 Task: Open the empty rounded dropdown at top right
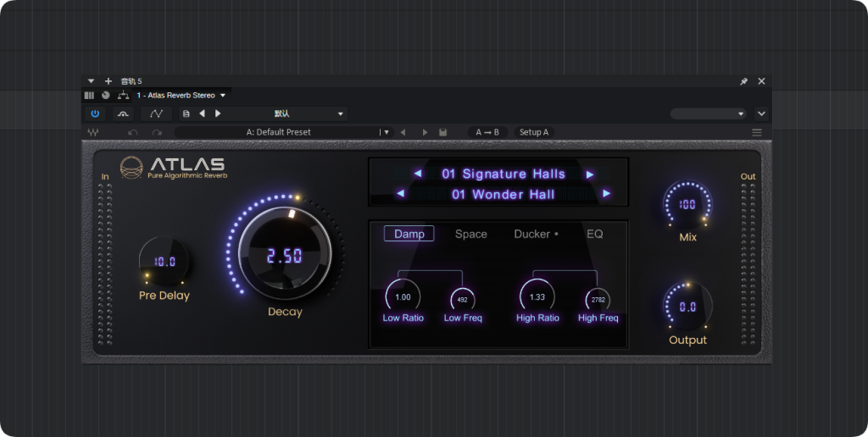tap(708, 114)
